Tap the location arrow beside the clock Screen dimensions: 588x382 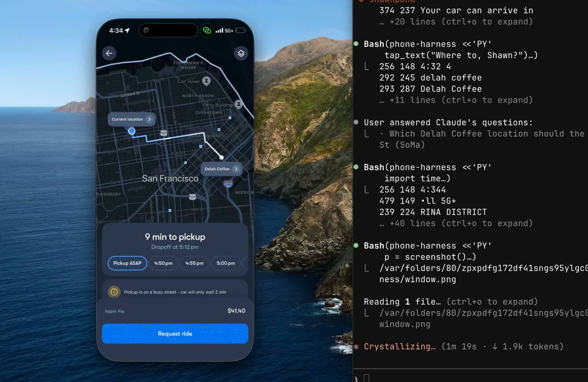point(127,30)
